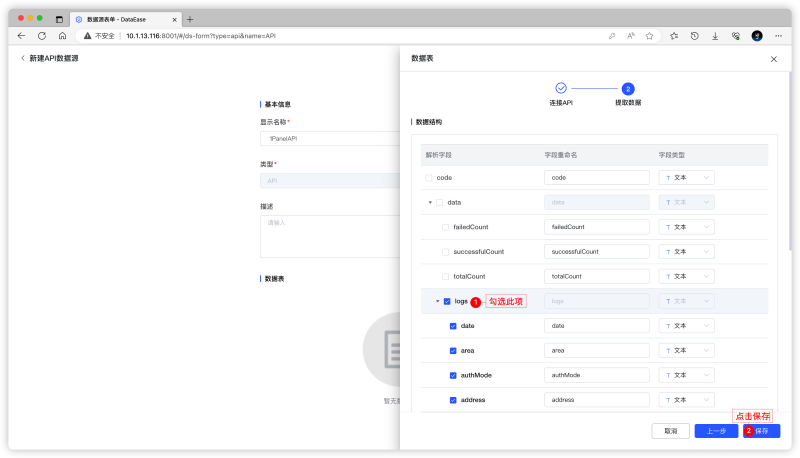Uncheck the authMode checkbox
This screenshot has width=800, height=458.
tap(453, 375)
